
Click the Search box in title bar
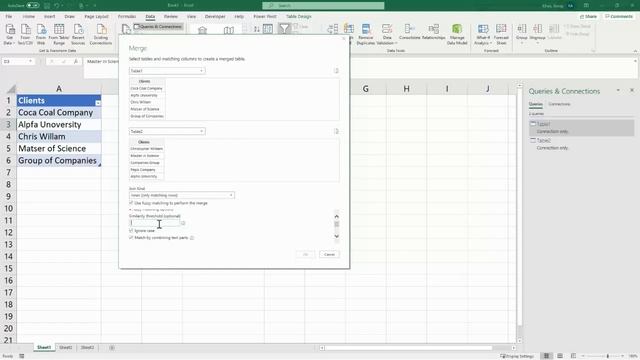pyautogui.click(x=323, y=5)
